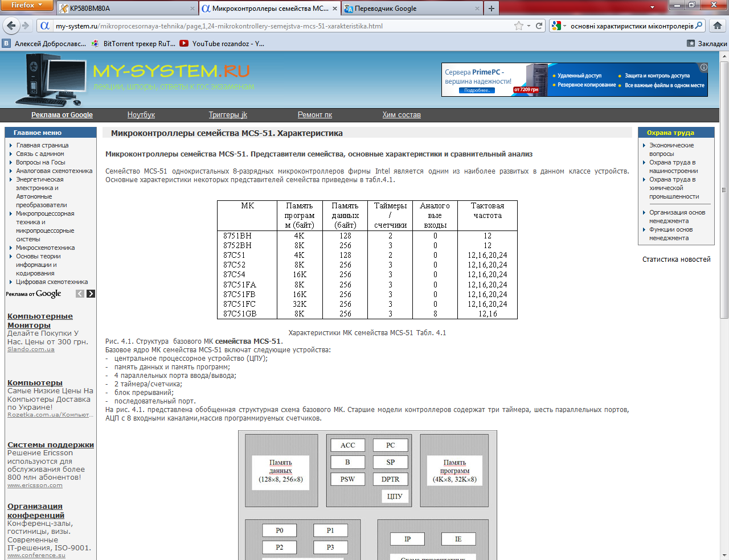Click the scrollbar up arrow
The width and height of the screenshot is (729, 560).
pos(724,56)
